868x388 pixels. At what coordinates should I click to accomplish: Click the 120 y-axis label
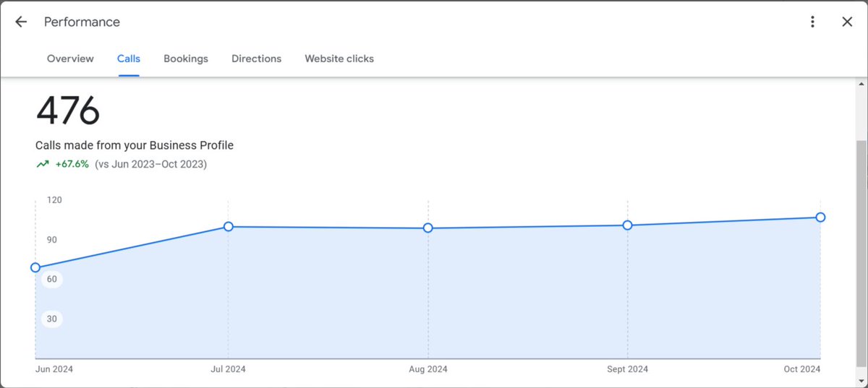[54, 200]
